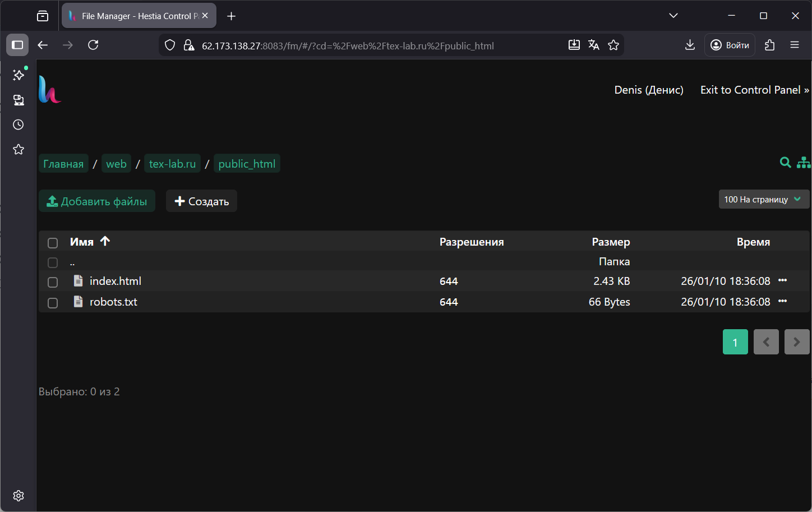Toggle the select-all checkbox in header
Screen dimensions: 812x512
(53, 243)
